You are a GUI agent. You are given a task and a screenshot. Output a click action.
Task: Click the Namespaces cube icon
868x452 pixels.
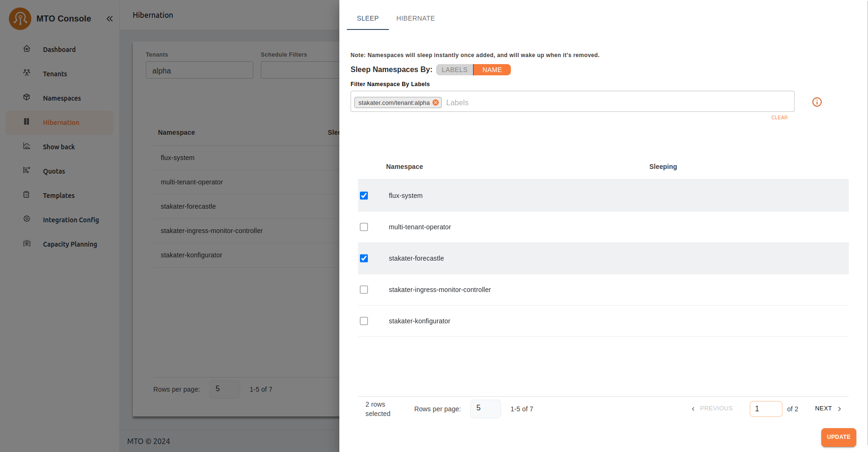pos(27,97)
